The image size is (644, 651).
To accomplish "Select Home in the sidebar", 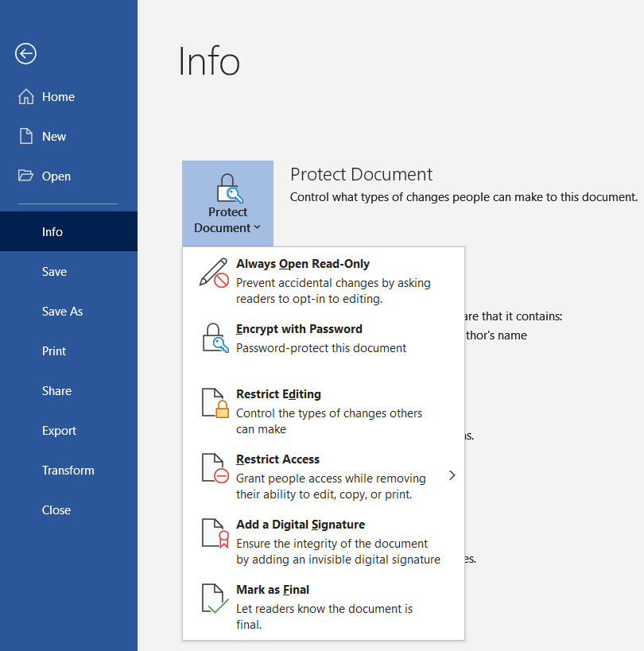I will (68, 97).
